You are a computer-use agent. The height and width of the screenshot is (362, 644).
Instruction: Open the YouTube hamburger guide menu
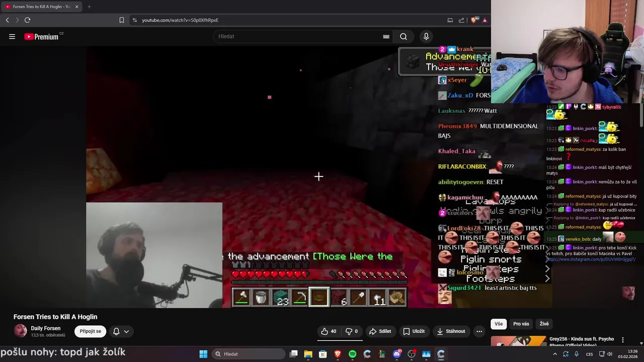click(12, 36)
